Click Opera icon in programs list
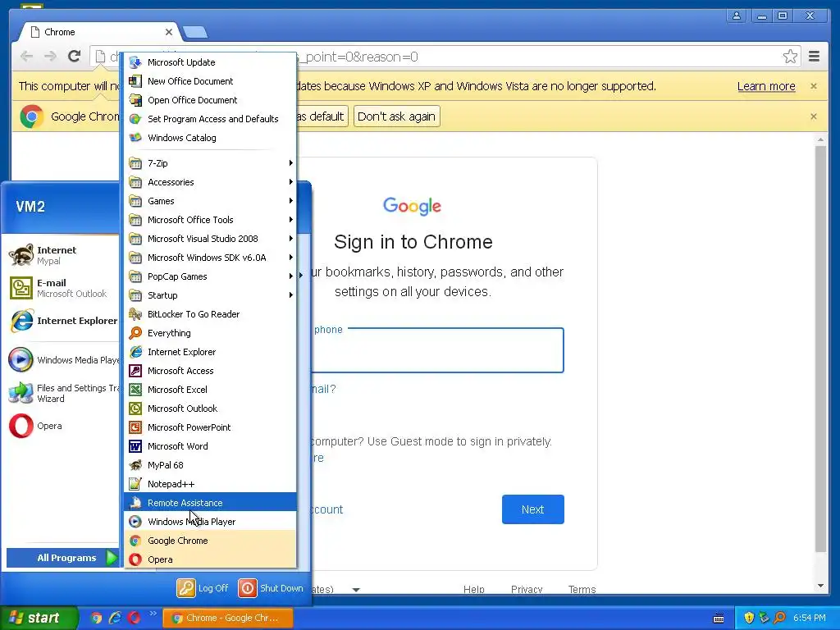 tap(135, 559)
